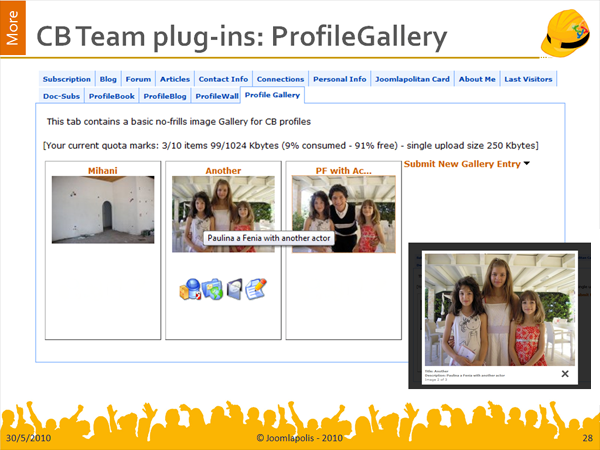Click the Submit New Gallery Entry link
This screenshot has height=450, width=600.
point(462,164)
